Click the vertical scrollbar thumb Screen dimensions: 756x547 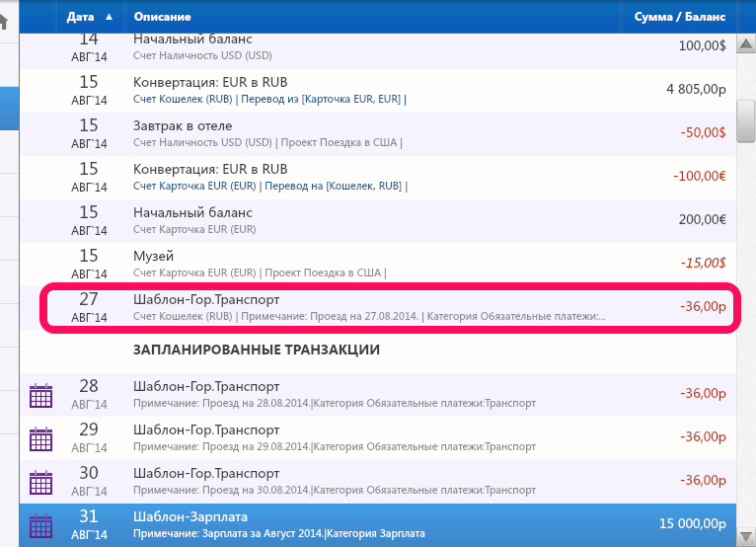(x=746, y=120)
